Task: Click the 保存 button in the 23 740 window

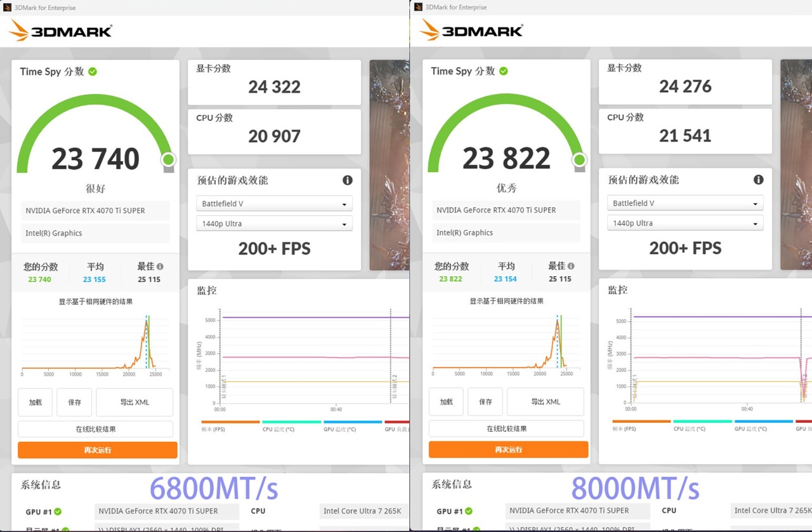Action: pyautogui.click(x=74, y=402)
